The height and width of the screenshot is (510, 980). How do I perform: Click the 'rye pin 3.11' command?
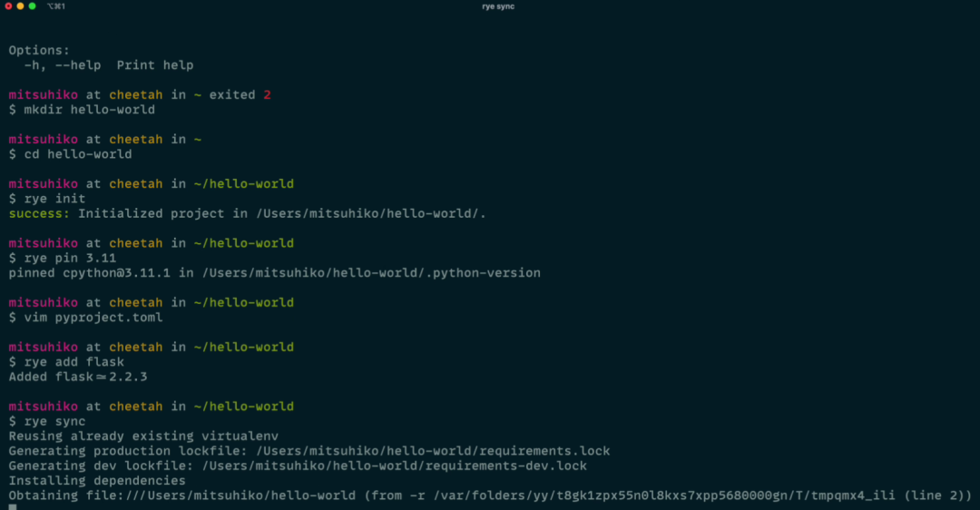[70, 258]
